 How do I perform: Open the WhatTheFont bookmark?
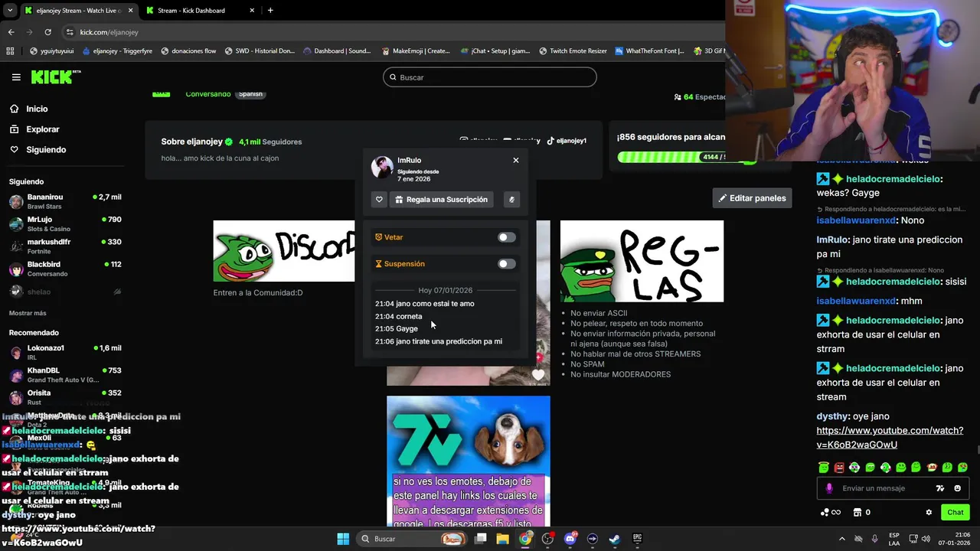(649, 51)
